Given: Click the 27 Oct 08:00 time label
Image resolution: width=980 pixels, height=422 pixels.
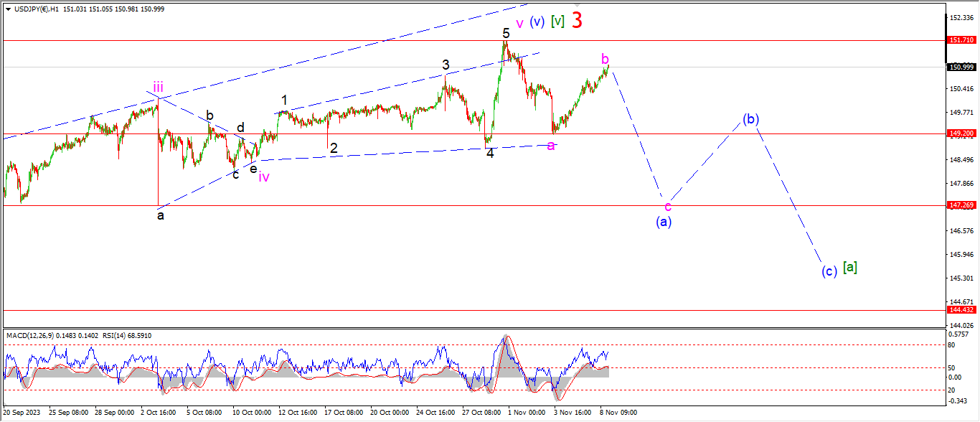Looking at the screenshot, I should [481, 413].
